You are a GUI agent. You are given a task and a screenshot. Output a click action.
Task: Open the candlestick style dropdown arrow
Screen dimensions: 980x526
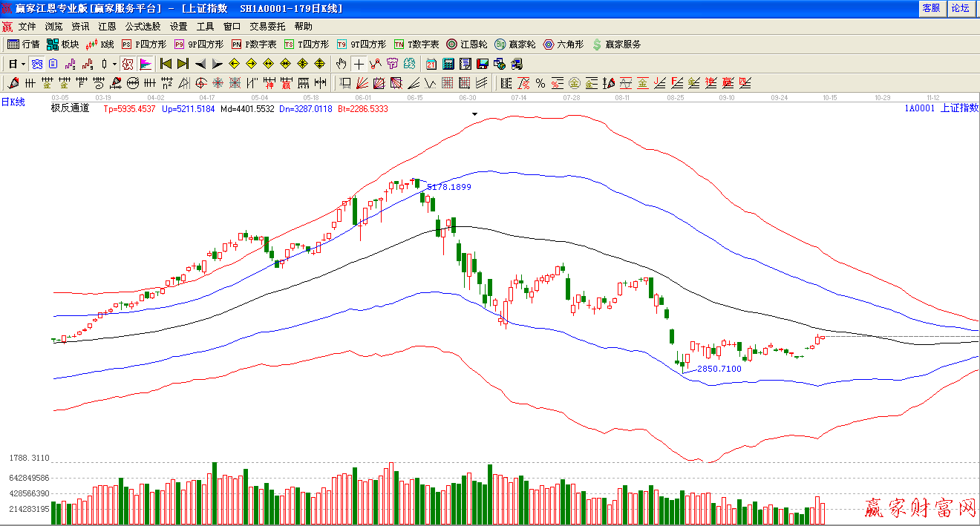114,64
